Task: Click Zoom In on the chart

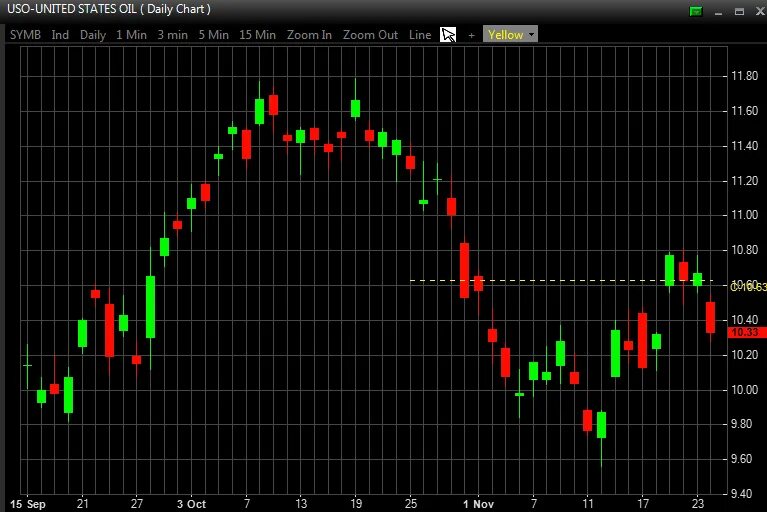Action: pos(309,35)
